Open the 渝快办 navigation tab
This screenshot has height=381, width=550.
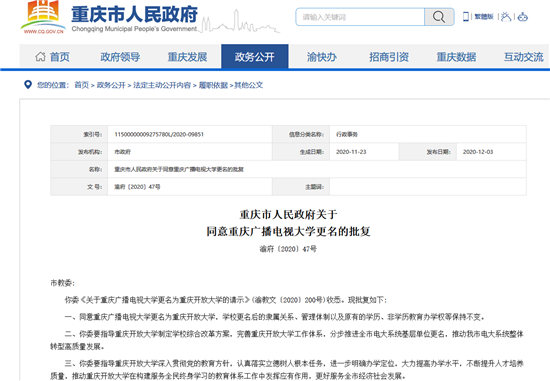pyautogui.click(x=322, y=56)
